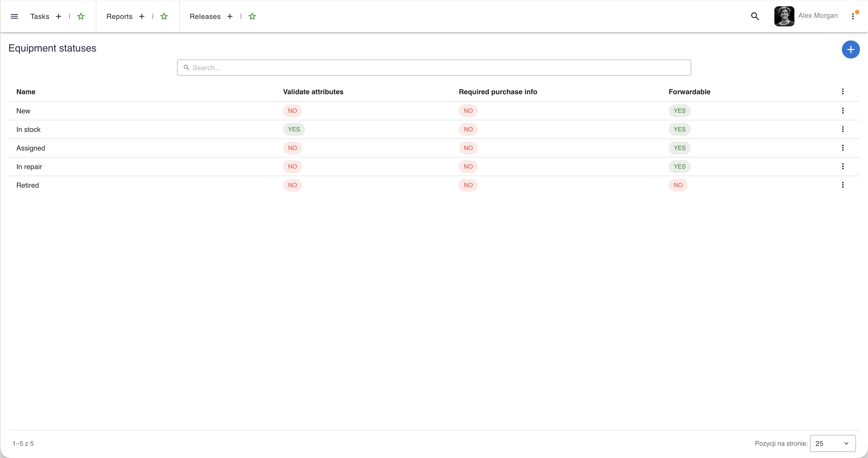The height and width of the screenshot is (458, 868).
Task: Click search magnifier inside the search field
Action: click(186, 67)
